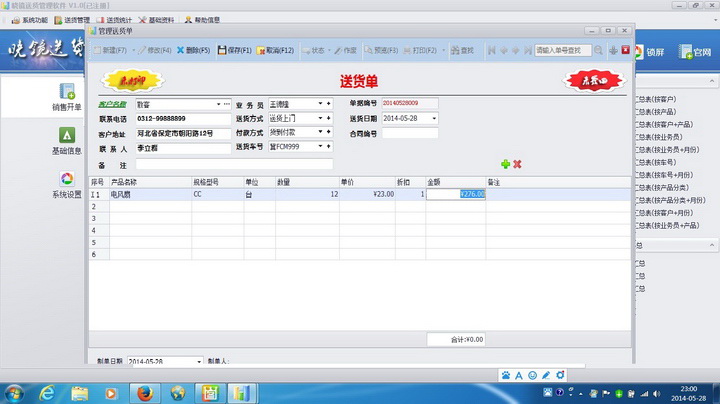This screenshot has height=404, width=720.
Task: Click the plus beside 业务员 field
Action: click(x=329, y=104)
